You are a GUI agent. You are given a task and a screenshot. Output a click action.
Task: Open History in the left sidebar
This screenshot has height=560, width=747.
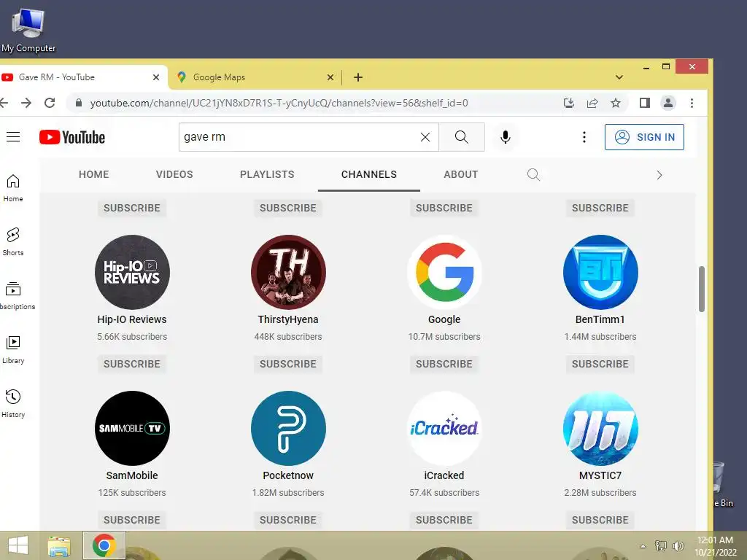point(13,403)
